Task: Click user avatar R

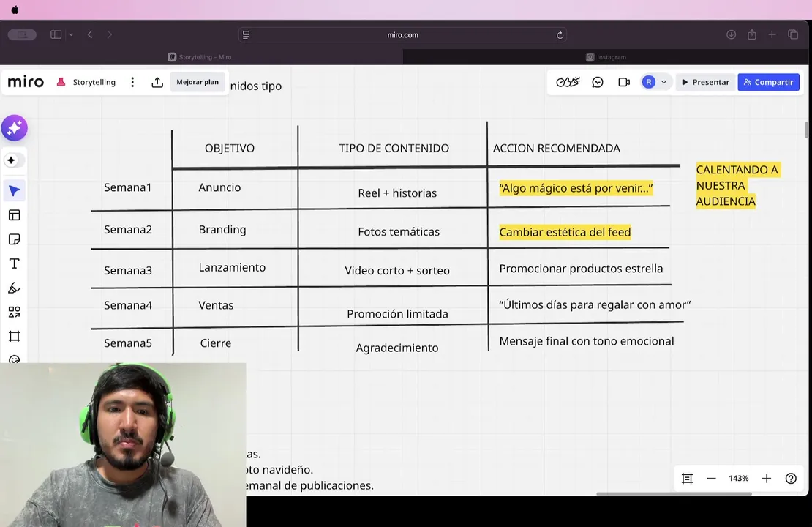Action: click(x=648, y=82)
